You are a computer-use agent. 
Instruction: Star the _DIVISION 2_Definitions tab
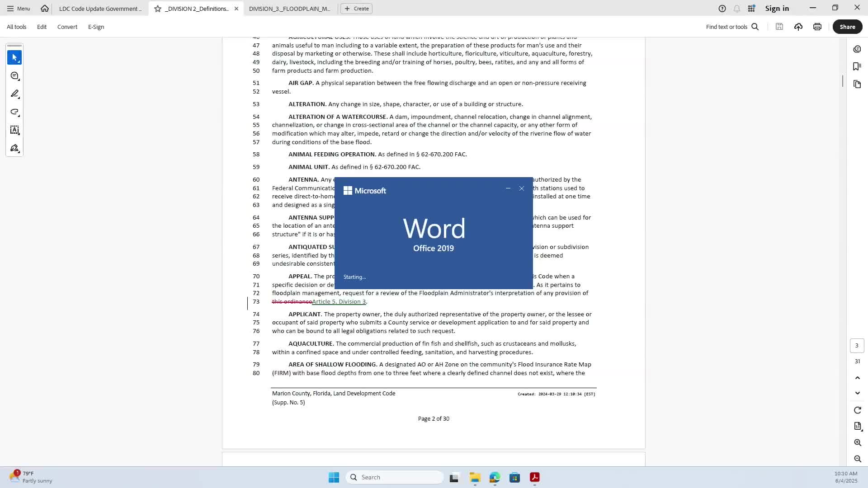click(x=158, y=9)
